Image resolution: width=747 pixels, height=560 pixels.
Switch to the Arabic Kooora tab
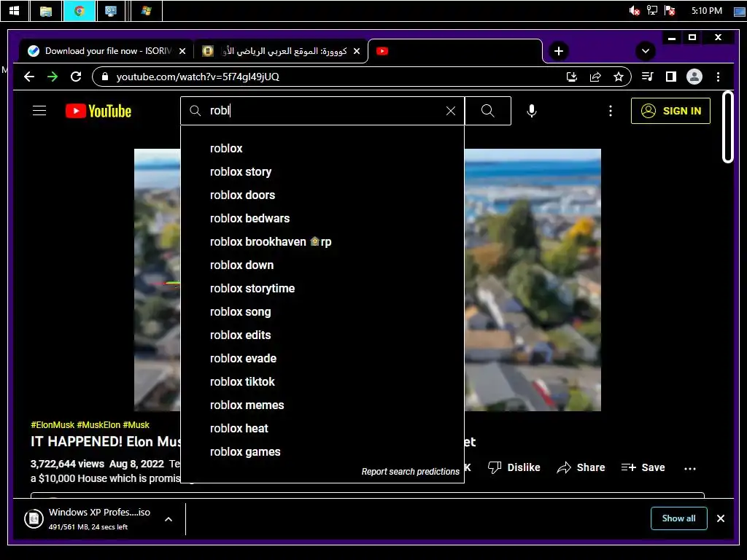(281, 51)
